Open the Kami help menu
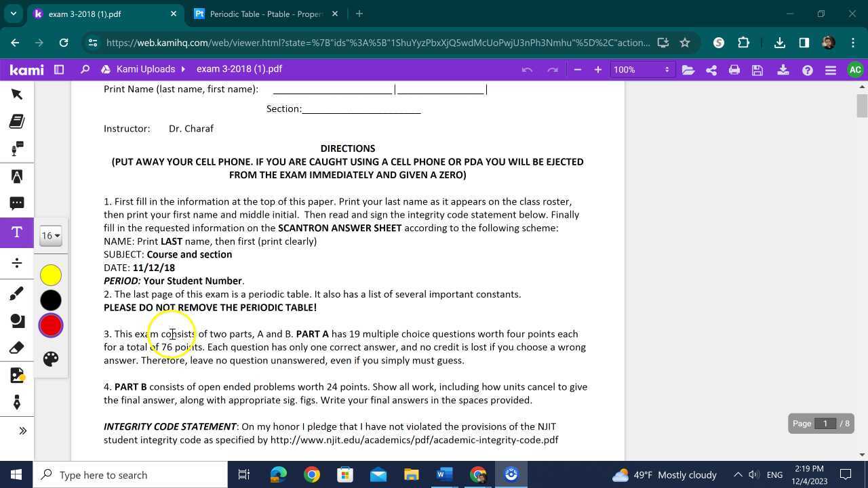The width and height of the screenshot is (868, 488). [x=807, y=69]
